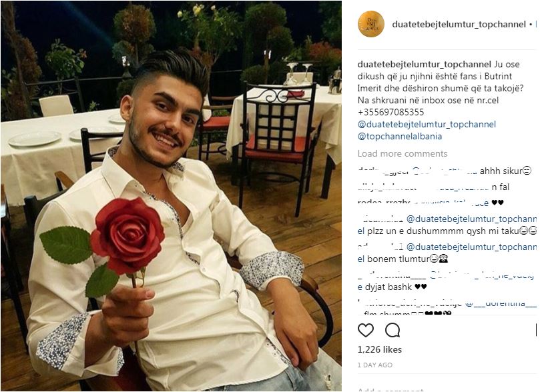Click the comment speech bubble icon
The height and width of the screenshot is (392, 540).
click(392, 331)
